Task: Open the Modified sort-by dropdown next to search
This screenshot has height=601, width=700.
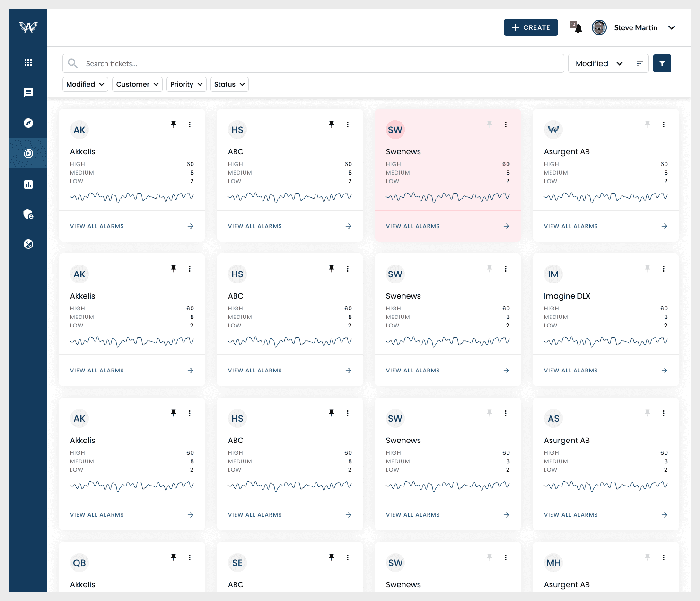Action: [x=599, y=63]
